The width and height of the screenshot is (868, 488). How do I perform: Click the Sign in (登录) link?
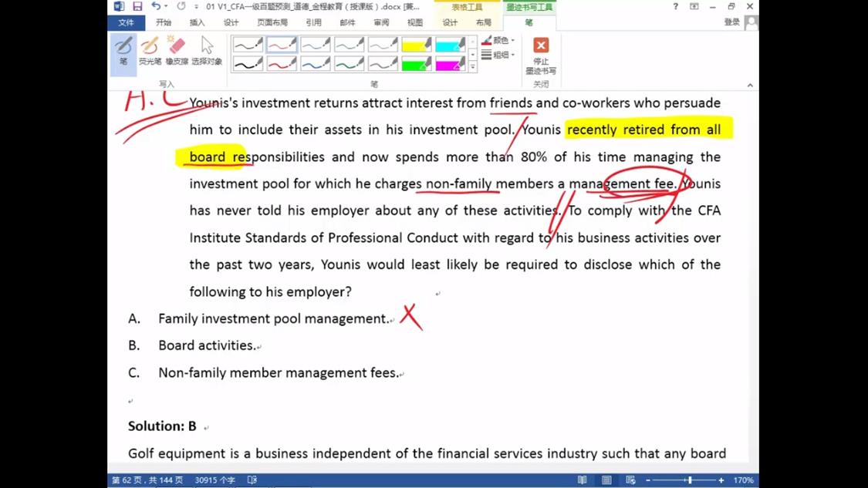point(731,22)
